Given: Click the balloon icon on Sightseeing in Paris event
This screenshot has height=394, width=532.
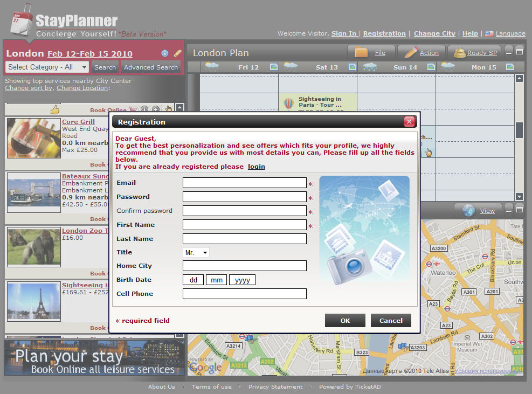Looking at the screenshot, I should pyautogui.click(x=289, y=103).
